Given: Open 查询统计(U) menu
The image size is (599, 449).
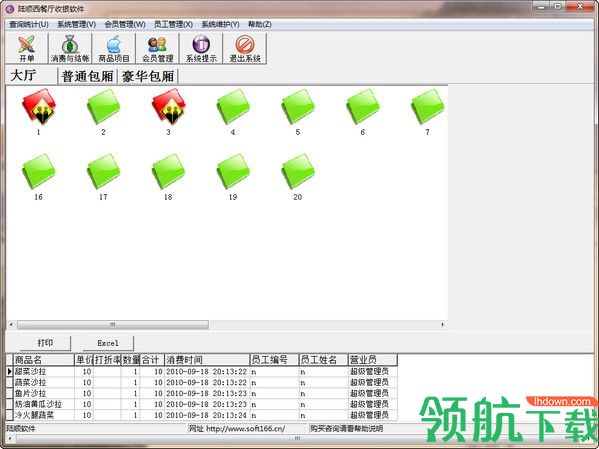Looking at the screenshot, I should pyautogui.click(x=29, y=24).
